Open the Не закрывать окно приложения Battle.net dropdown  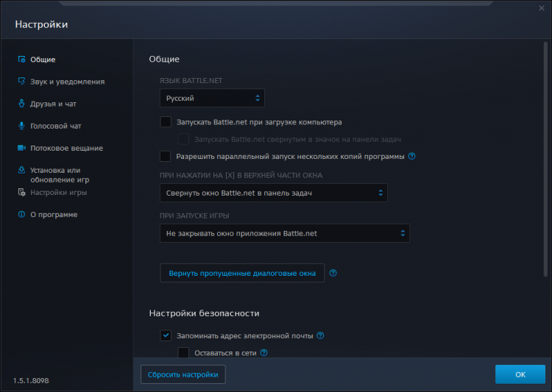coord(285,233)
